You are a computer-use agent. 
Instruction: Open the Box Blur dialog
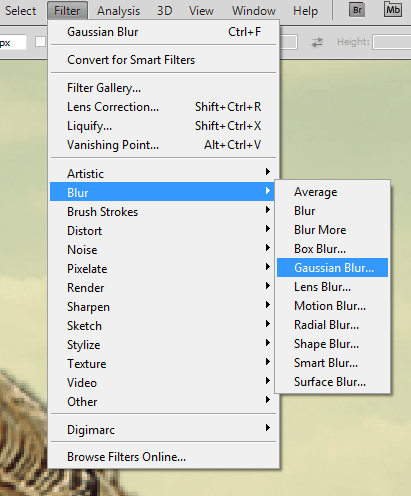tap(332, 249)
